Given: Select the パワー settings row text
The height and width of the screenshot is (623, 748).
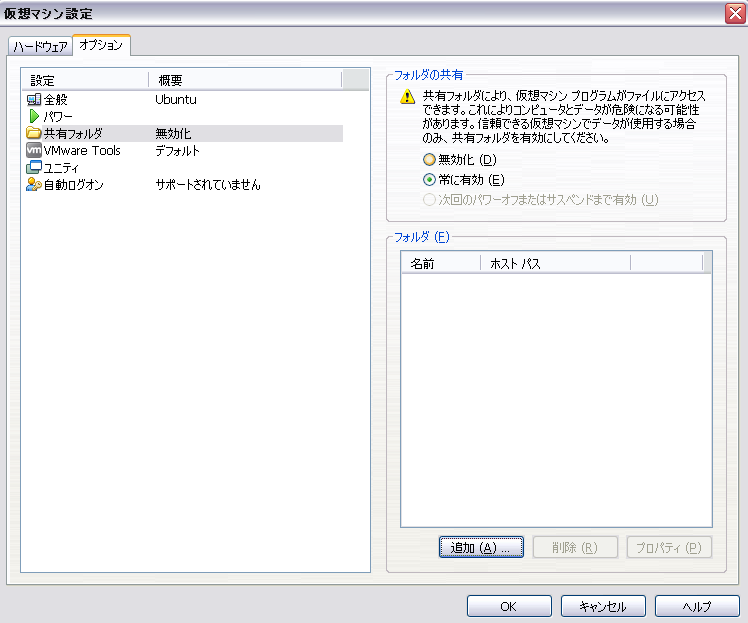Looking at the screenshot, I should (x=58, y=116).
